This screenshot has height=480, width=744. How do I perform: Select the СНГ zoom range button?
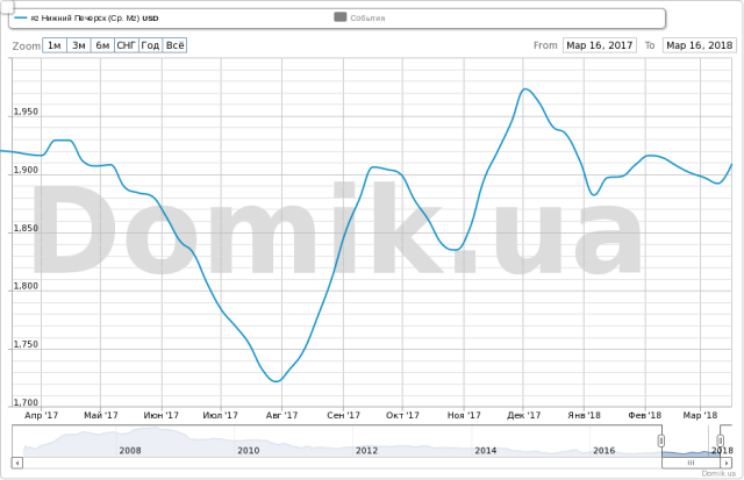coord(127,46)
